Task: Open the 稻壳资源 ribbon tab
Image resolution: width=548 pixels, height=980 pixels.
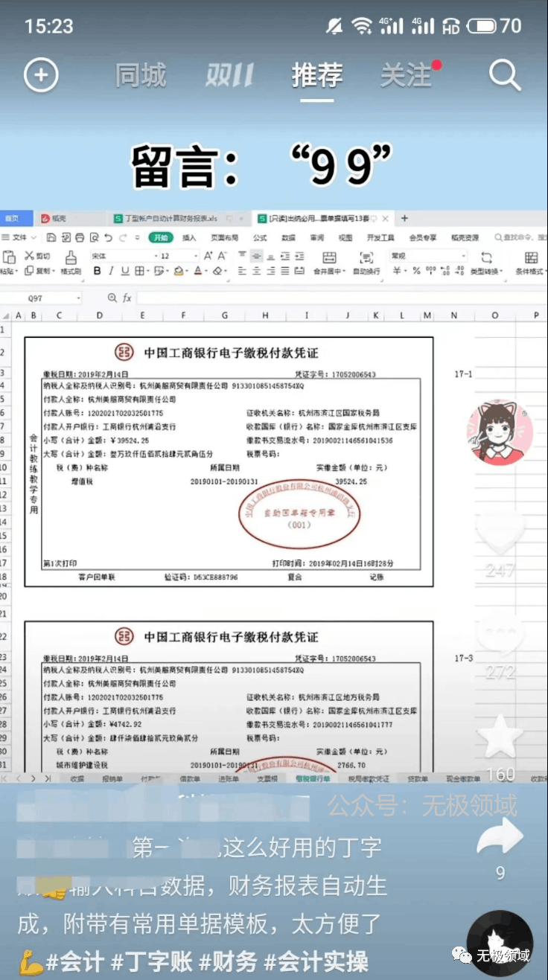Action: click(x=465, y=238)
